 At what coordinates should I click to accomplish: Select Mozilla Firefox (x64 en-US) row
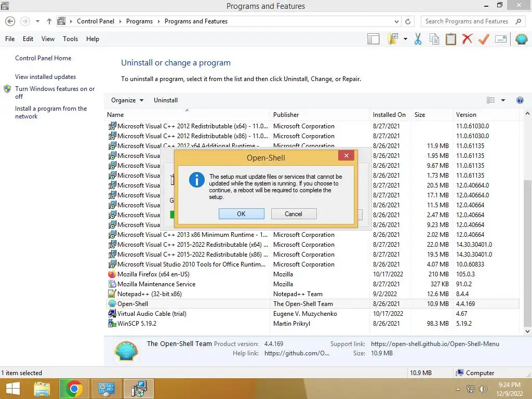pyautogui.click(x=312, y=274)
